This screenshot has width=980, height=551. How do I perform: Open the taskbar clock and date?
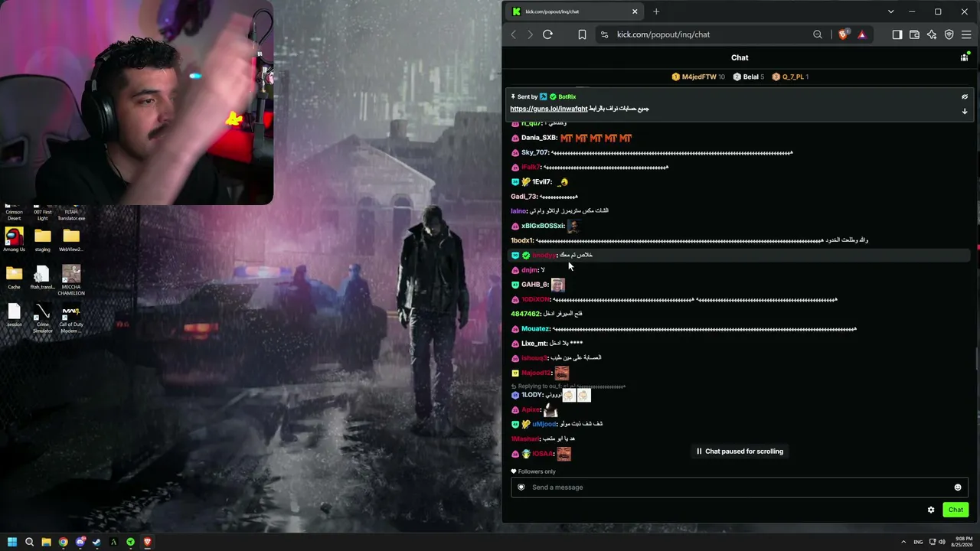pyautogui.click(x=963, y=542)
